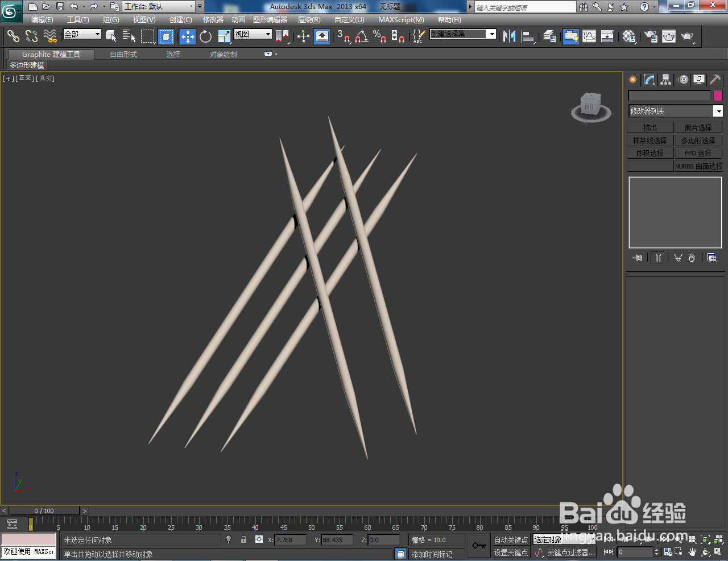
Task: Open the Select by Name dialog
Action: click(x=129, y=36)
